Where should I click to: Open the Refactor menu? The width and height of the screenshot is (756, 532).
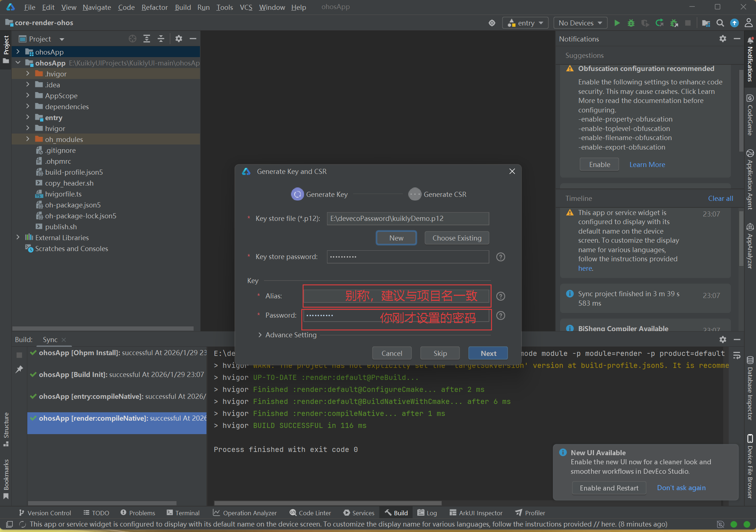(x=154, y=7)
